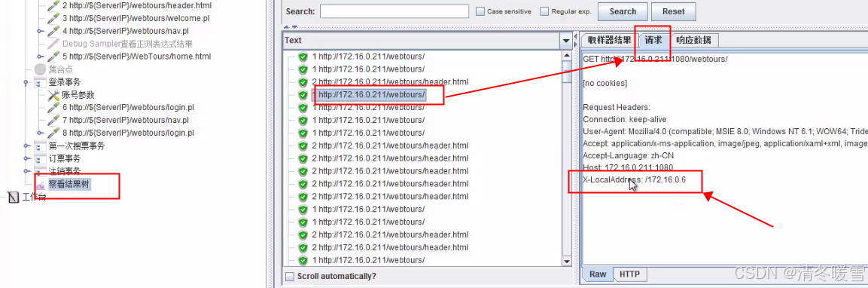The width and height of the screenshot is (868, 288).
Task: Select the HTTP tab
Action: pos(629,274)
